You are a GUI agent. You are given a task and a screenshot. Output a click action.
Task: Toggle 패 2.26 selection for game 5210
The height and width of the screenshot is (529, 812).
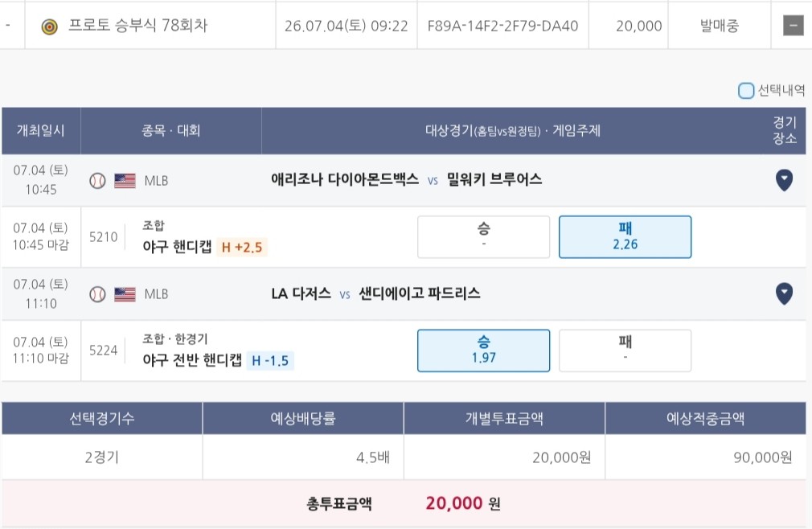(x=625, y=236)
